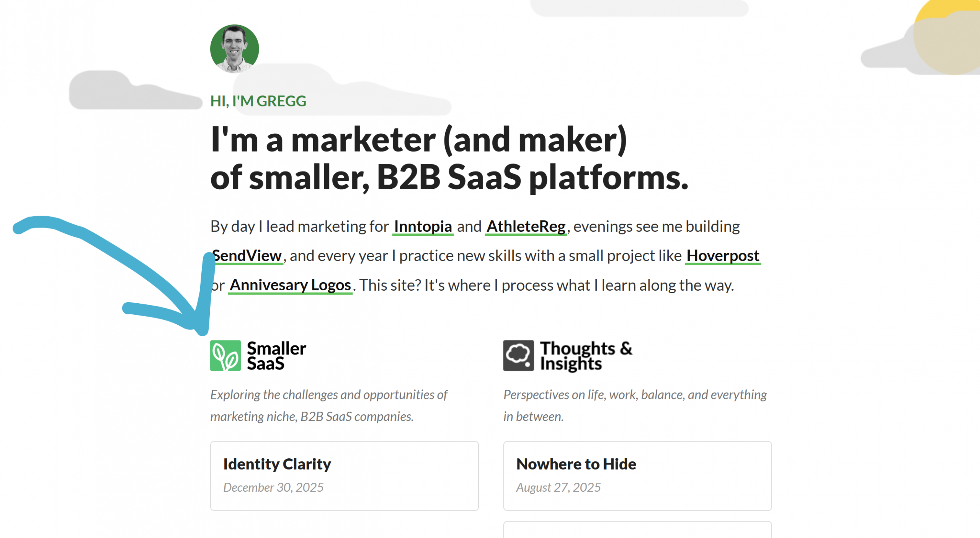Visit the Hoverpost project link

(x=722, y=255)
